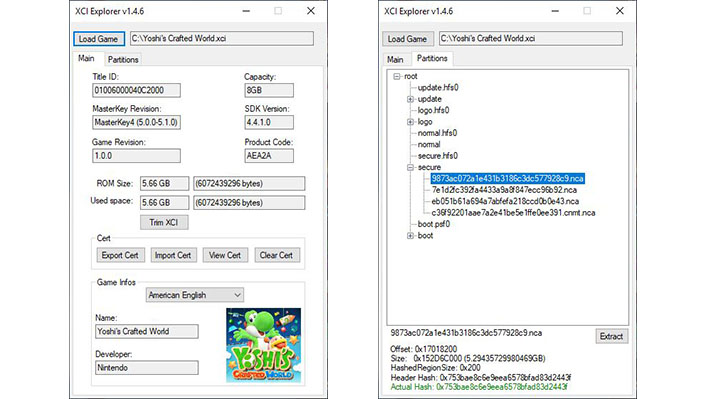Collapse the secure folder node

410,168
